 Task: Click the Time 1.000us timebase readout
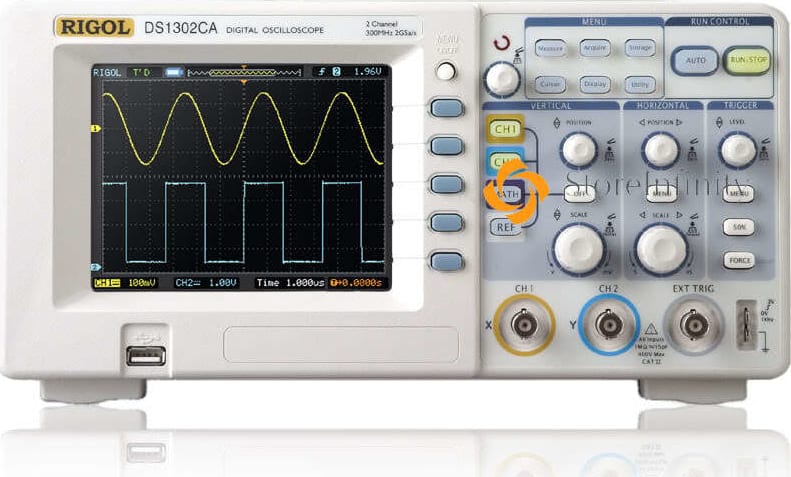(x=290, y=283)
